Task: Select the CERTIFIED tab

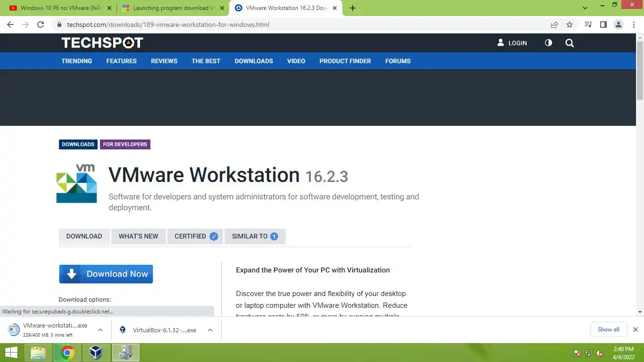Action: (x=195, y=236)
